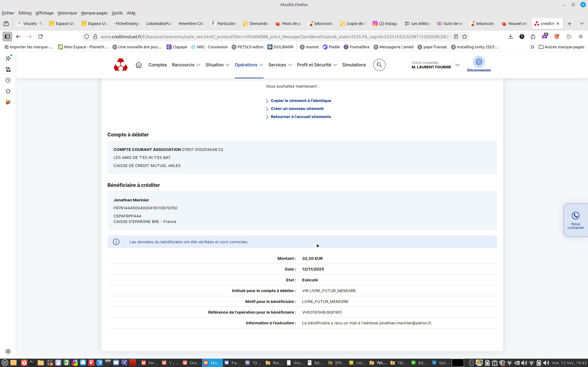
Task: Click the Crédit Mutuel home icon
Action: [138, 65]
